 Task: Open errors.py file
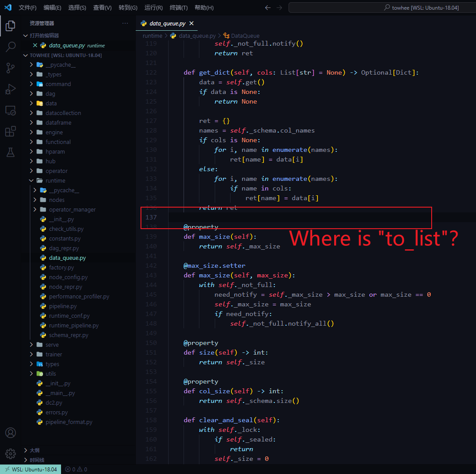(x=57, y=413)
